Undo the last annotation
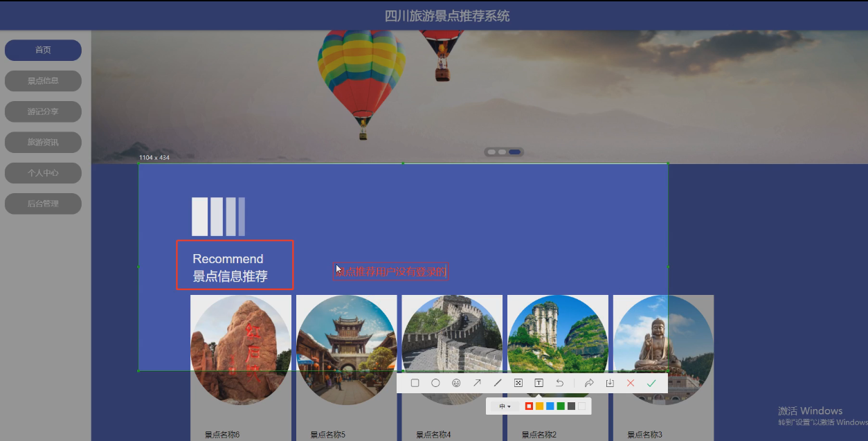This screenshot has height=441, width=868. coord(559,383)
